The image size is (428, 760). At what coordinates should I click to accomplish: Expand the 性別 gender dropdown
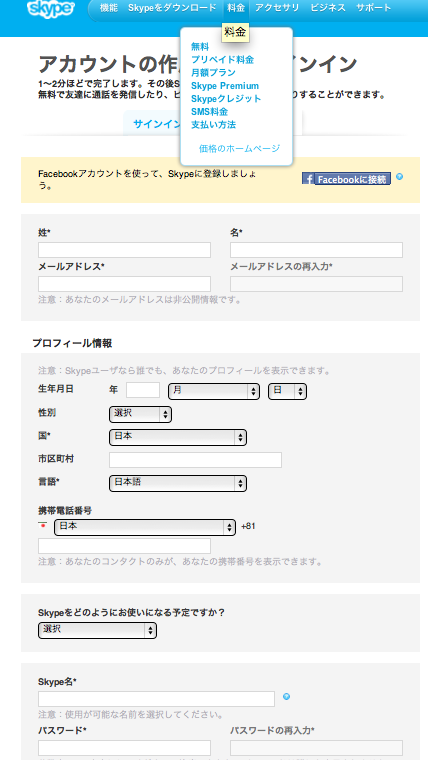tap(141, 414)
